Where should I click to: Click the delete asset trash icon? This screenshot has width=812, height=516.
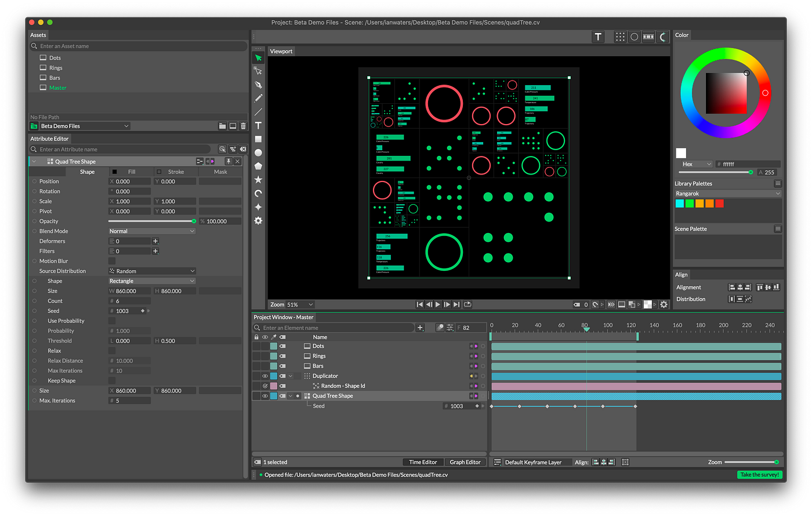coord(243,126)
